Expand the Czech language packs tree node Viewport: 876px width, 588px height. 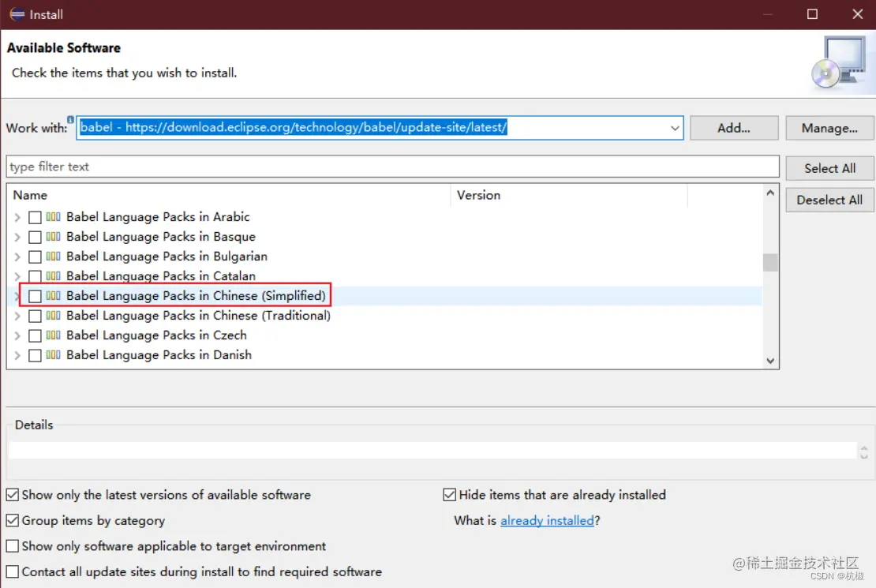pyautogui.click(x=17, y=335)
